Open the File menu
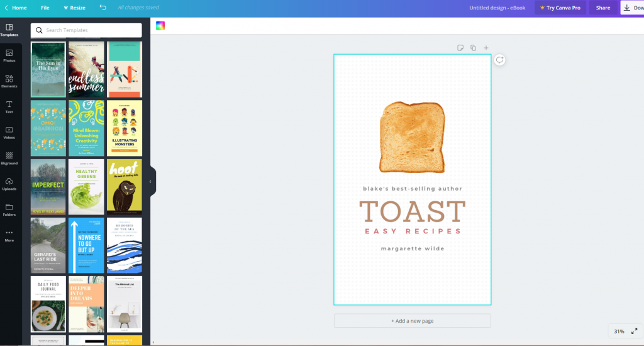Image resolution: width=644 pixels, height=346 pixels. [x=45, y=8]
